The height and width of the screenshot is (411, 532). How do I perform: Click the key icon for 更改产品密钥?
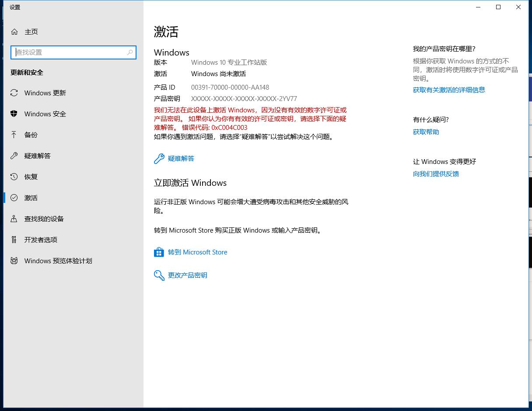(159, 275)
